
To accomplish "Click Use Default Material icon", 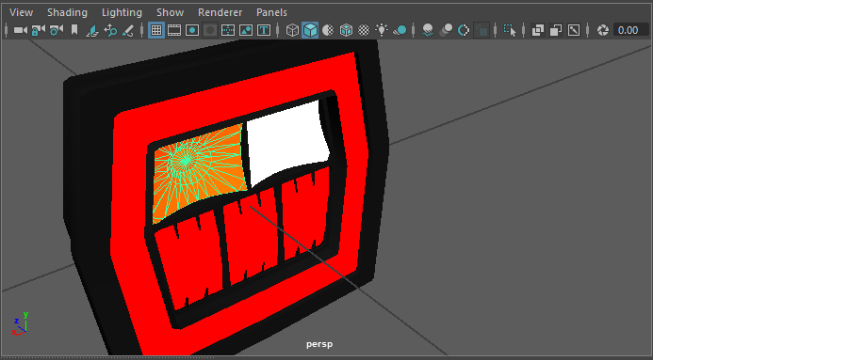I will 328,30.
